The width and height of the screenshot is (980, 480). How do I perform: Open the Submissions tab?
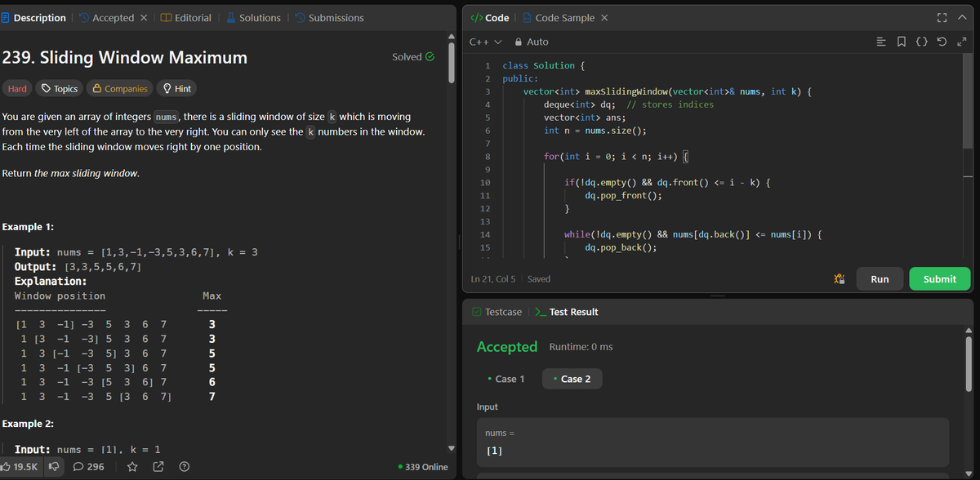click(329, 18)
